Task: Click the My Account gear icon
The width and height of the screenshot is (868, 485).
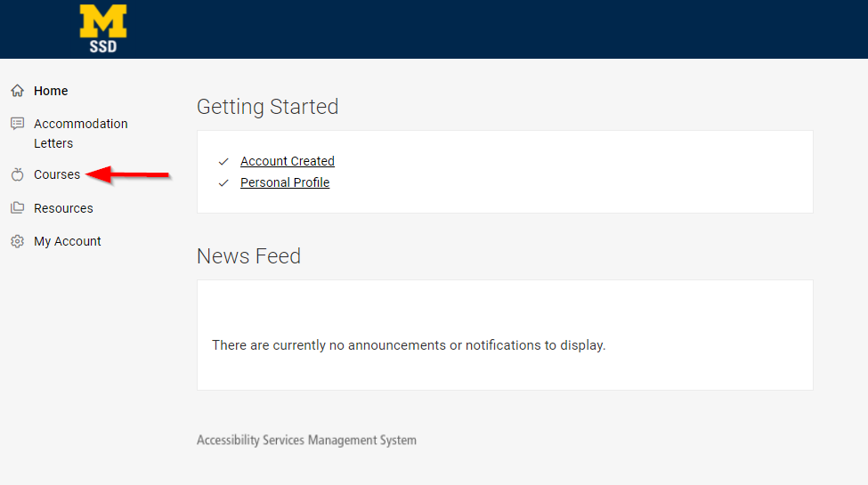Action: point(17,241)
